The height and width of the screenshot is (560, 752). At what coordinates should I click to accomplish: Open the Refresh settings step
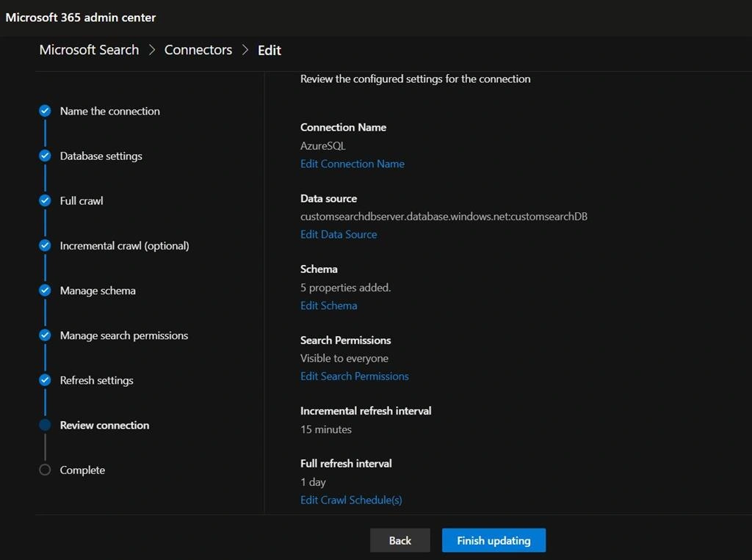click(x=97, y=381)
